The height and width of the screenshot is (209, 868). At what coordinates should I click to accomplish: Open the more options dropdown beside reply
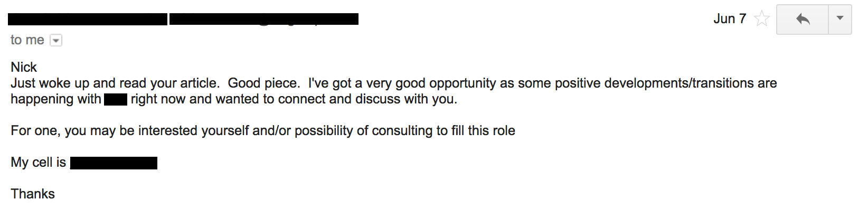tap(840, 20)
